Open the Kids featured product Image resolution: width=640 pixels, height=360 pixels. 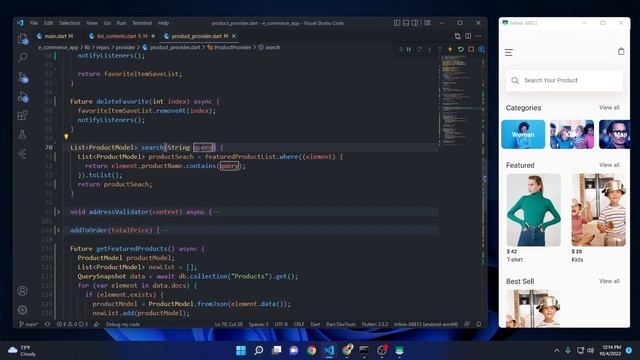coord(598,218)
